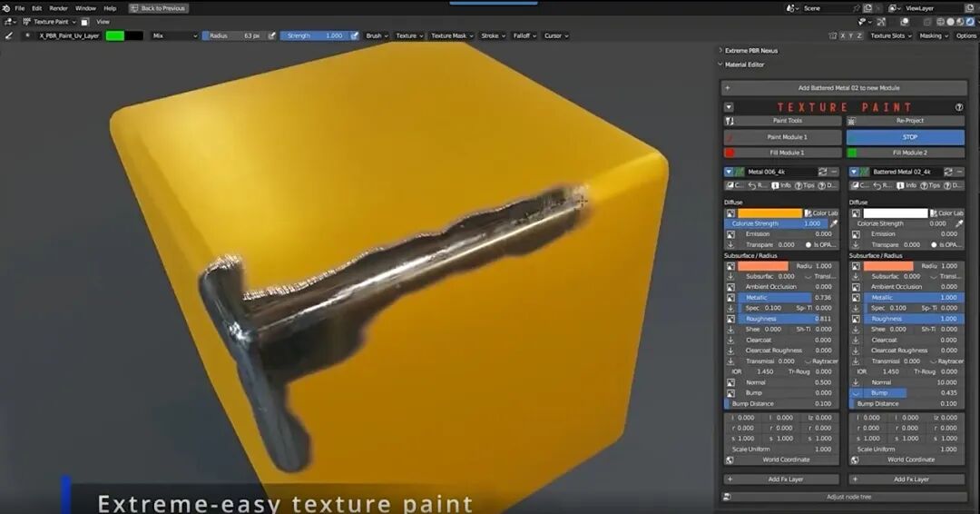Collapse the TEXTURE PAINT section arrow
The image size is (980, 514).
729,107
